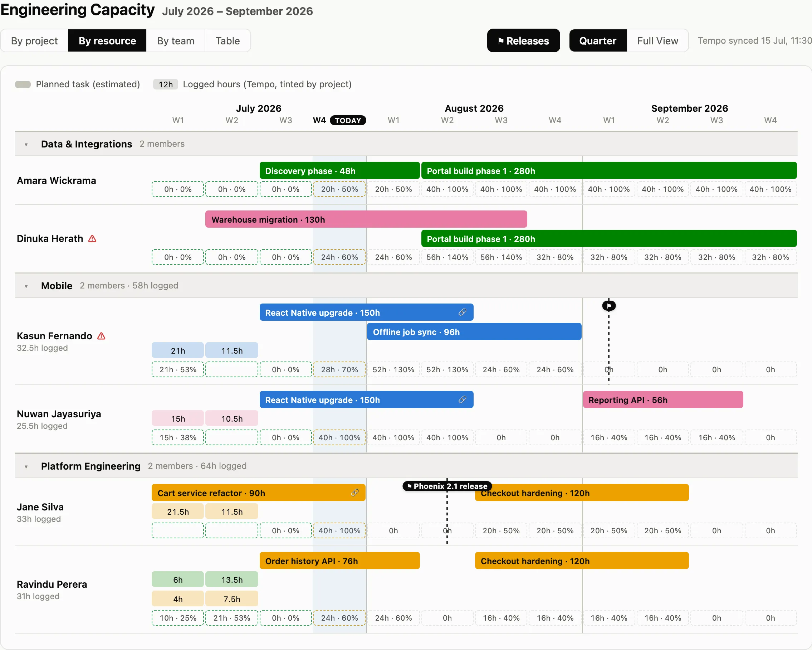
Task: Click Ravindu's 4h logged hours chip
Action: pyautogui.click(x=178, y=599)
